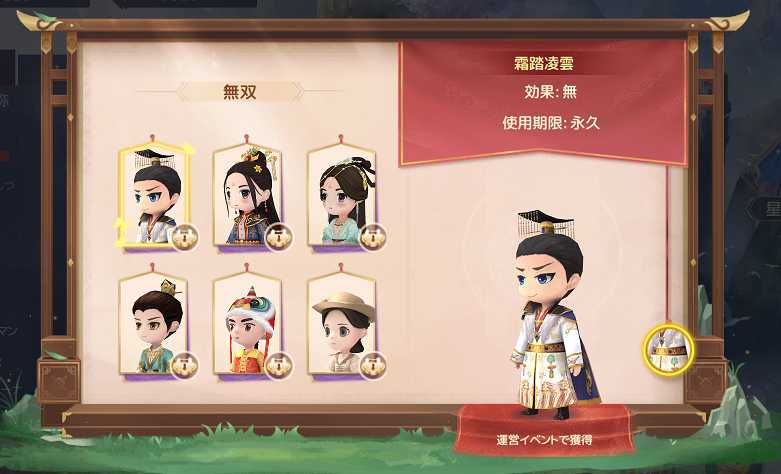Choose the lion dance hat costume portrait
Image resolution: width=781 pixels, height=474 pixels.
coord(248,324)
